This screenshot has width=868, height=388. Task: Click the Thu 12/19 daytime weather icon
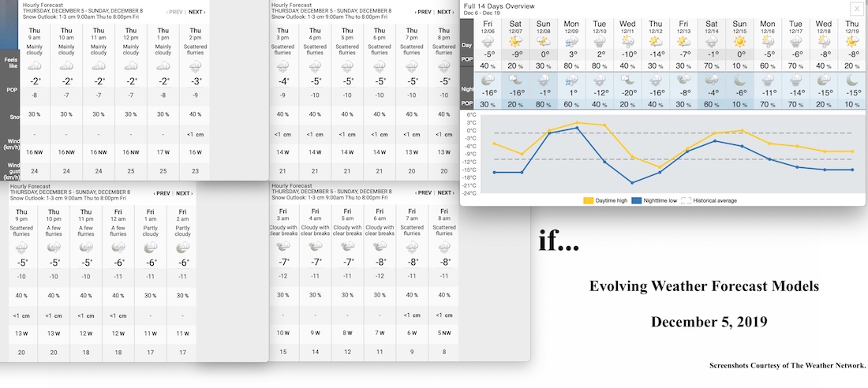click(x=851, y=41)
